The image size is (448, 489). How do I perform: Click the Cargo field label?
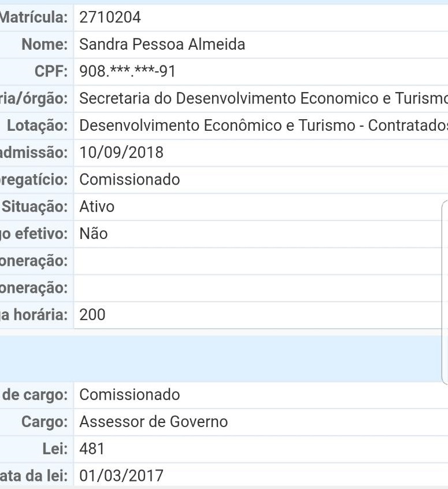(x=45, y=422)
